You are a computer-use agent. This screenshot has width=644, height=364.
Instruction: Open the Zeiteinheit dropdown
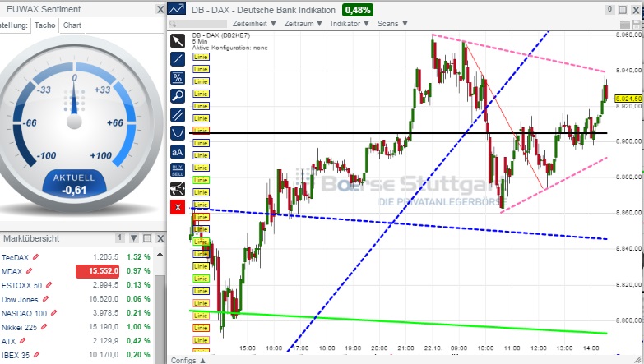pos(254,24)
